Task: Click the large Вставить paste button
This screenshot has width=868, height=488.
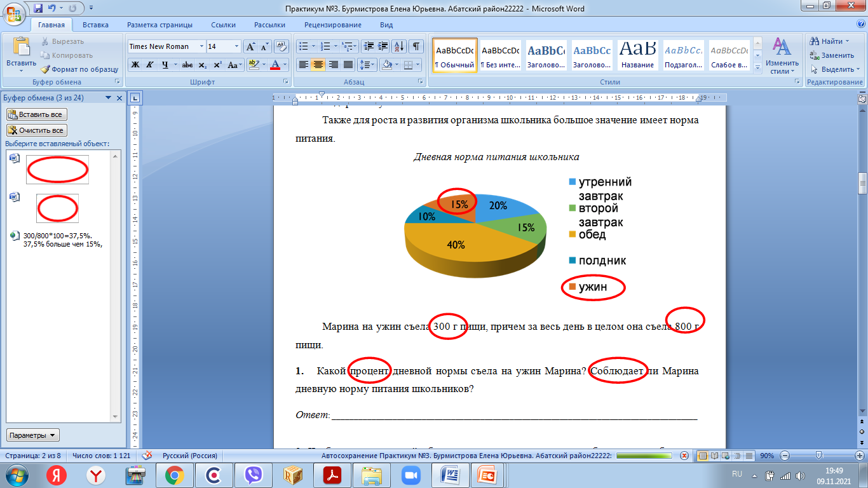Action: point(21,53)
